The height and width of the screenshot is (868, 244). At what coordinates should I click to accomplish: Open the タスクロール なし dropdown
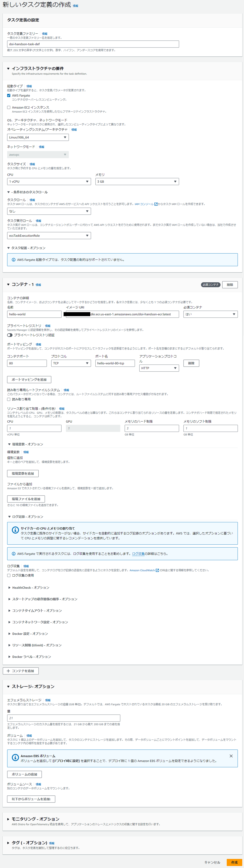point(49,211)
